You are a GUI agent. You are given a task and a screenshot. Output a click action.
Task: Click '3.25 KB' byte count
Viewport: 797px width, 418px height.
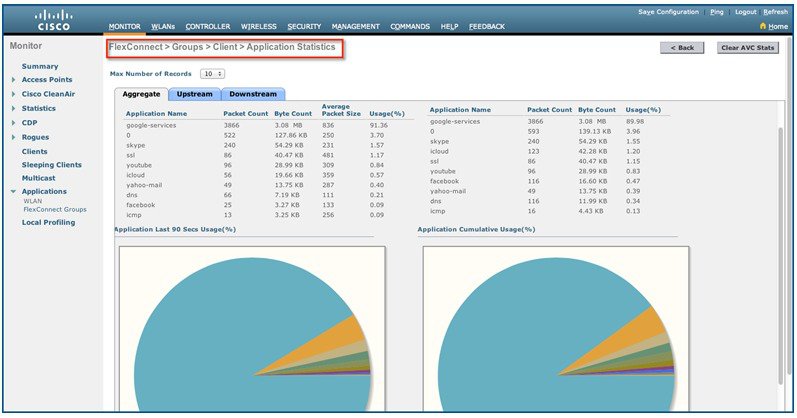click(287, 215)
